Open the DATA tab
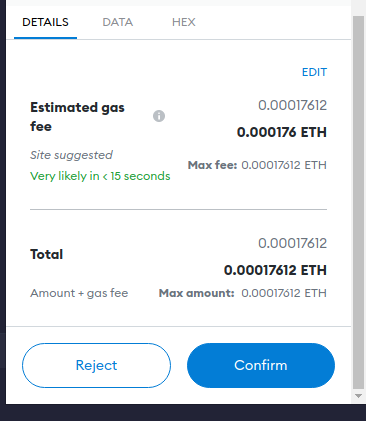366x421 pixels. click(x=117, y=22)
